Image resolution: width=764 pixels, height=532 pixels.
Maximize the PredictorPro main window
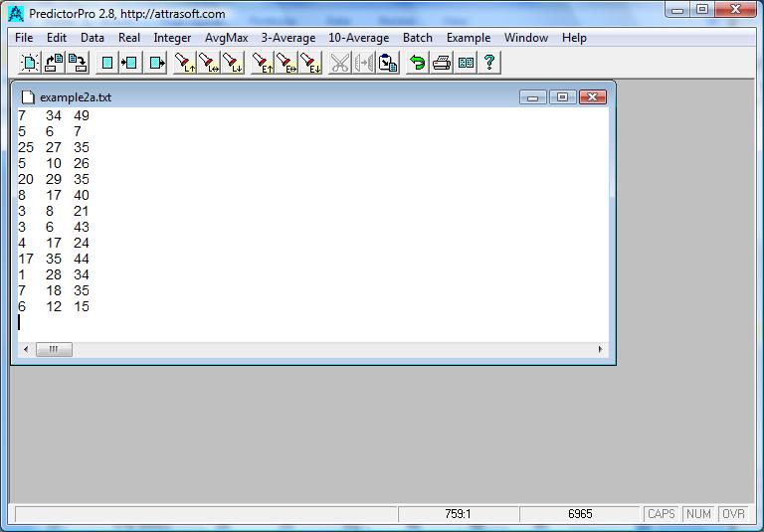pyautogui.click(x=702, y=9)
